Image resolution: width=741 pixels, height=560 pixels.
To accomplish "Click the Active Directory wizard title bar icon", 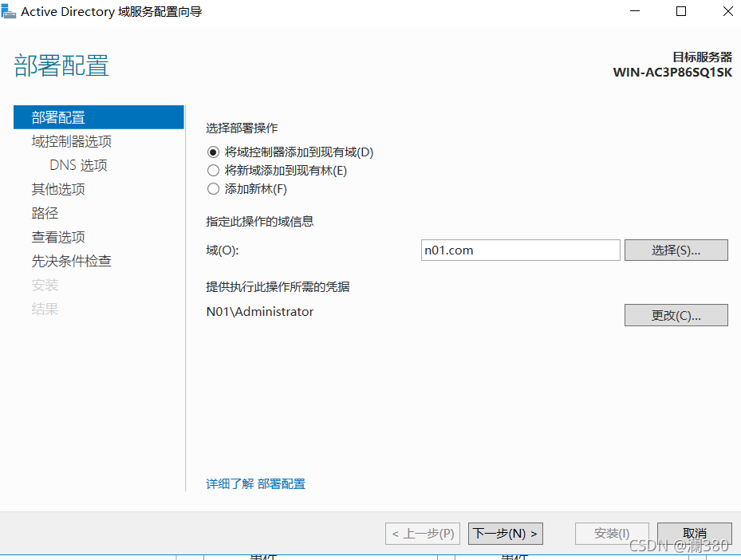I will (x=9, y=11).
